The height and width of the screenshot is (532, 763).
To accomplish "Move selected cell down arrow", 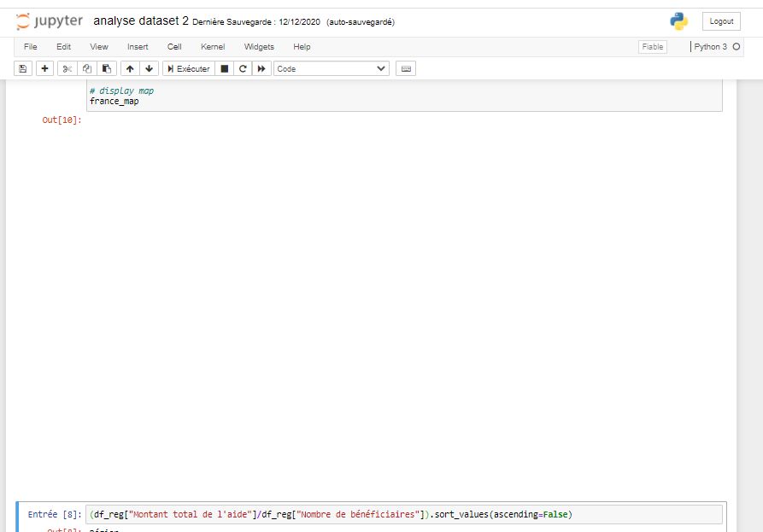I will 149,68.
